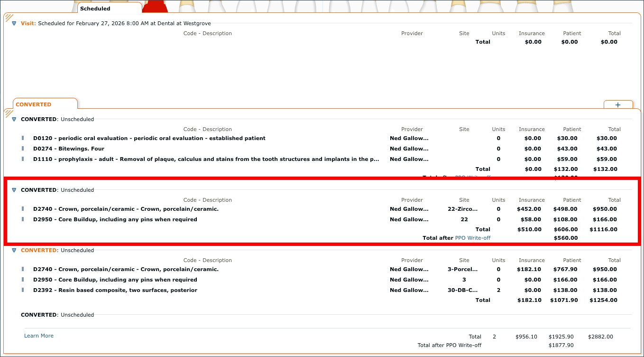
Task: Click marker beside D2740 crown site 22-Zirco
Action: tap(22, 209)
